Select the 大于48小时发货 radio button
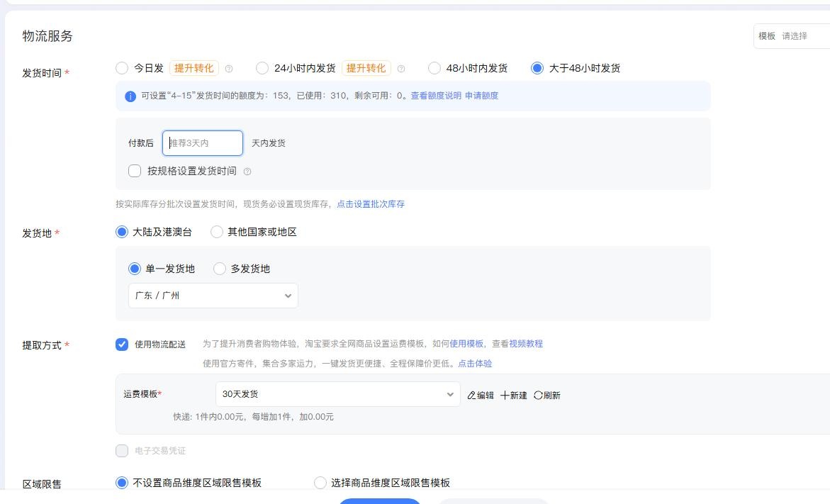The width and height of the screenshot is (830, 504). [537, 68]
